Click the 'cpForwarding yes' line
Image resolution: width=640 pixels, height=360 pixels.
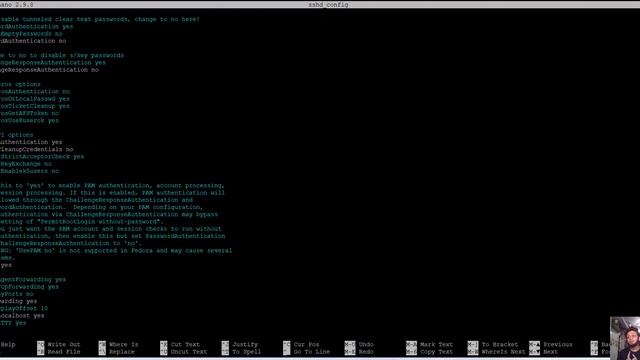(29, 287)
